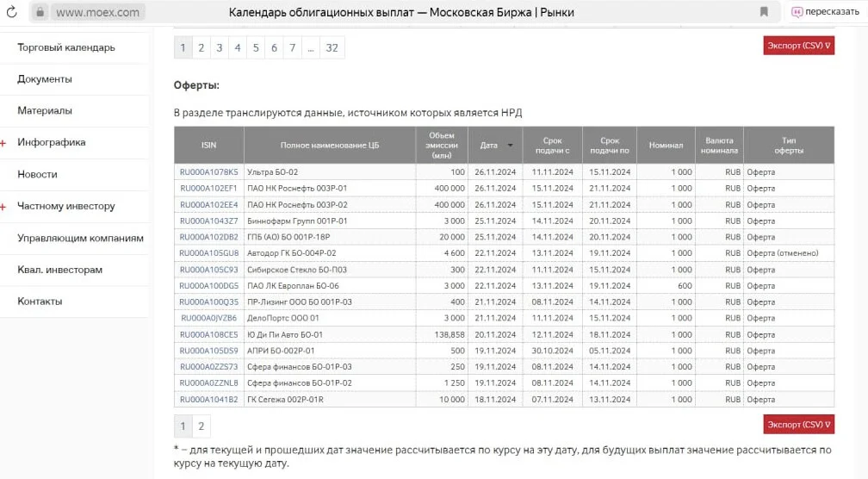Click upper Экспорт (CSV) button
This screenshot has height=479, width=868.
click(799, 46)
